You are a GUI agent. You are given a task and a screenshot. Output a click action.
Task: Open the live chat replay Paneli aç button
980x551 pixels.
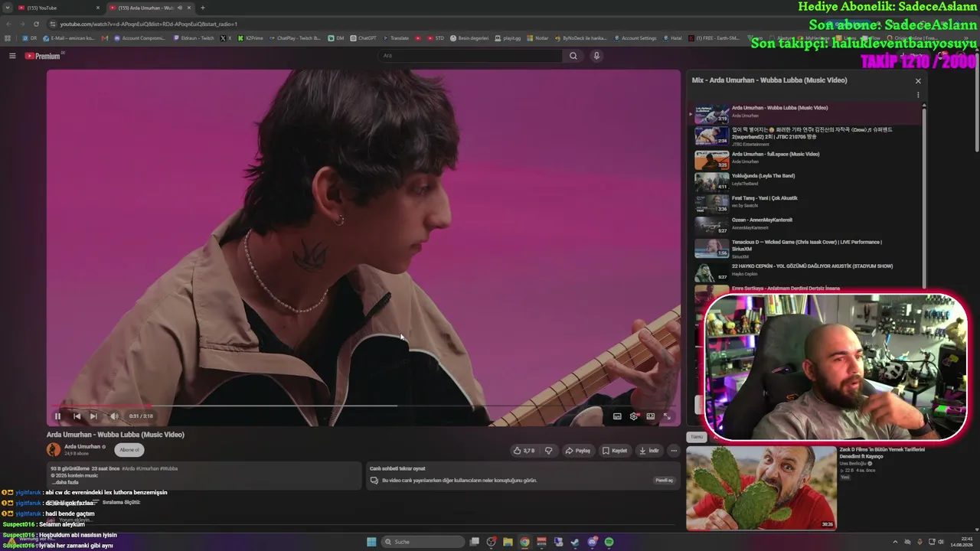click(664, 481)
